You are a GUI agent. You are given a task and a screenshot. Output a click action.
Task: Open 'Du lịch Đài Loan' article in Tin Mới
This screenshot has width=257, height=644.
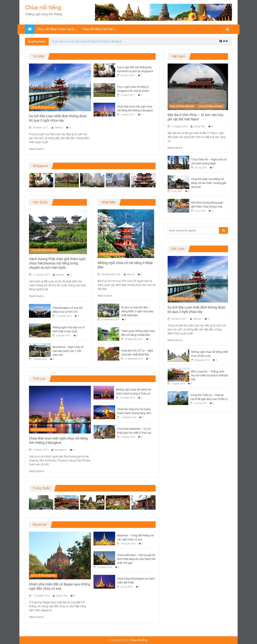pyautogui.click(x=58, y=118)
